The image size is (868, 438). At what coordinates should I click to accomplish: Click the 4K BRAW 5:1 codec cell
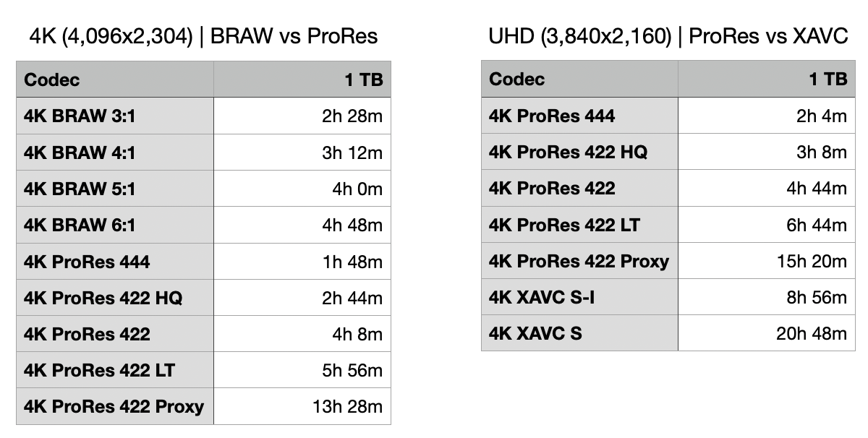115,189
